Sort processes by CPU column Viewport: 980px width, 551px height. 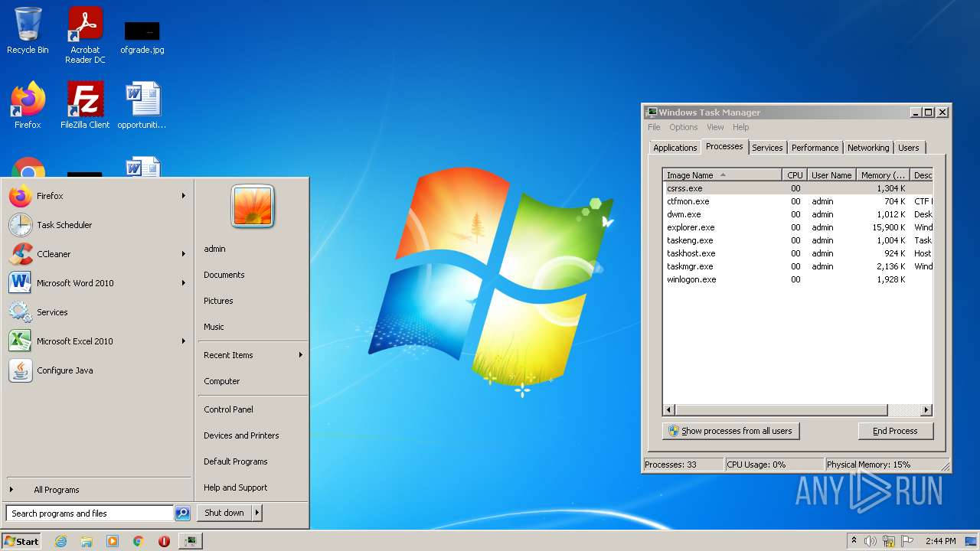click(x=795, y=175)
